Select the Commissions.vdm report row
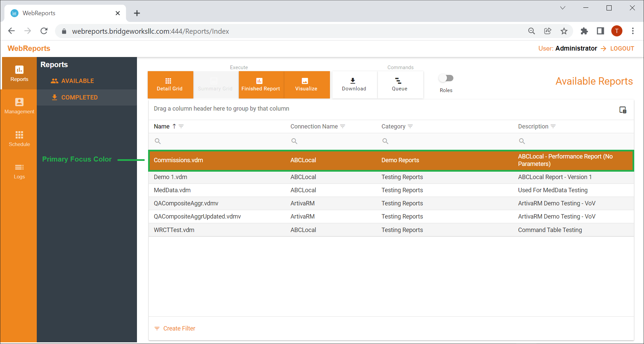The height and width of the screenshot is (344, 644). pyautogui.click(x=391, y=161)
